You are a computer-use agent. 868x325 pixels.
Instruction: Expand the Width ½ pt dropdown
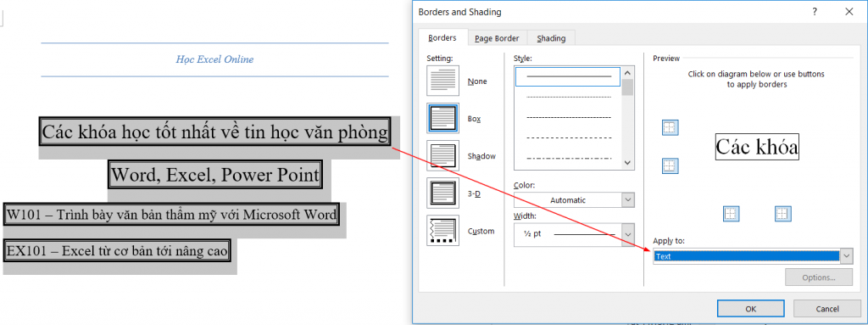[x=574, y=234]
